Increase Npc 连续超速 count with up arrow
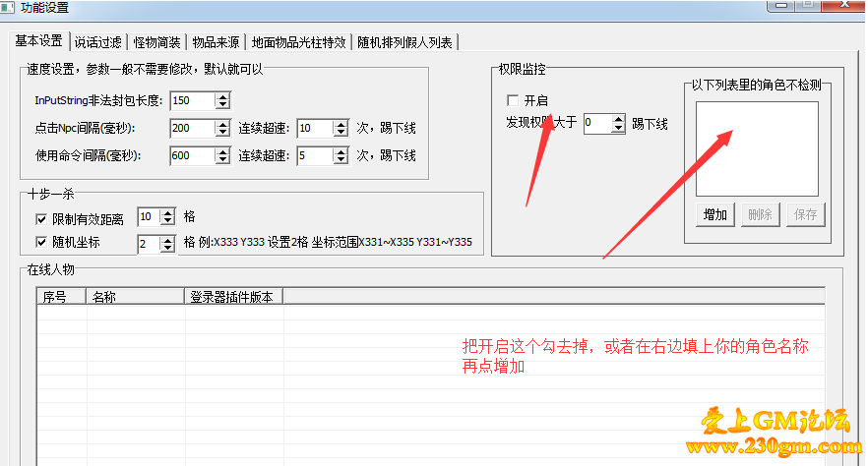This screenshot has width=868, height=466. (x=341, y=125)
